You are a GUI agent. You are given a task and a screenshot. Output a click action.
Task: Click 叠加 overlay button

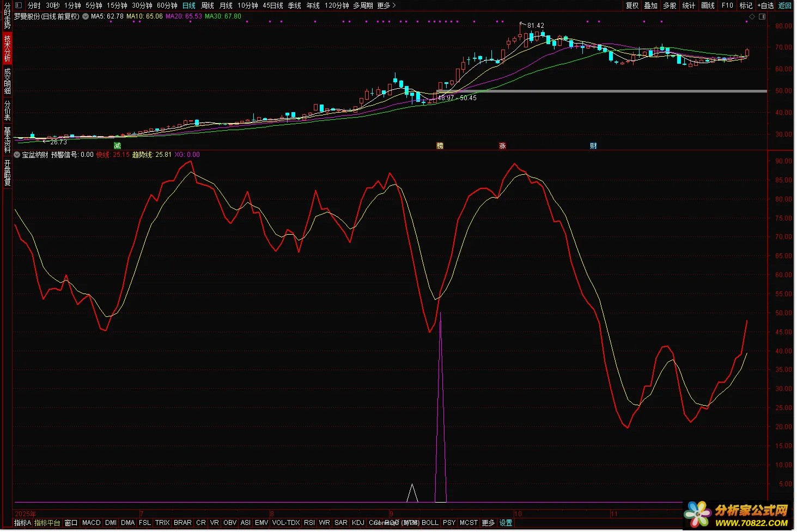(651, 5)
